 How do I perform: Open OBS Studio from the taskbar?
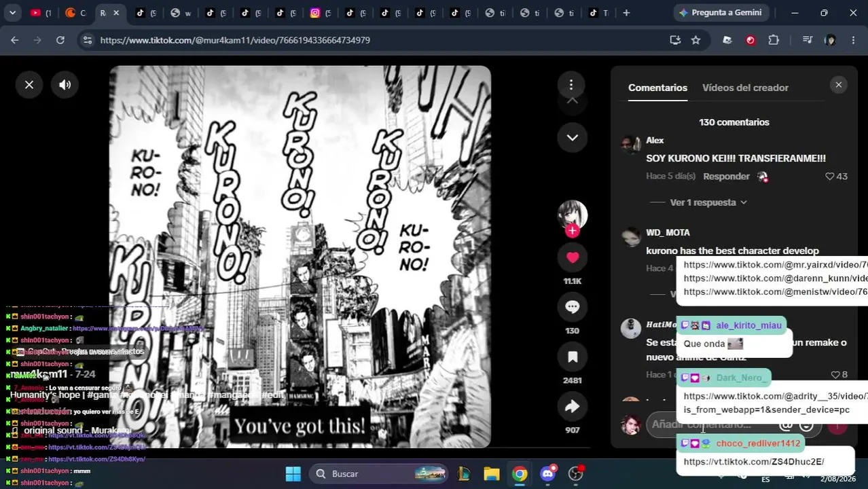pyautogui.click(x=576, y=474)
